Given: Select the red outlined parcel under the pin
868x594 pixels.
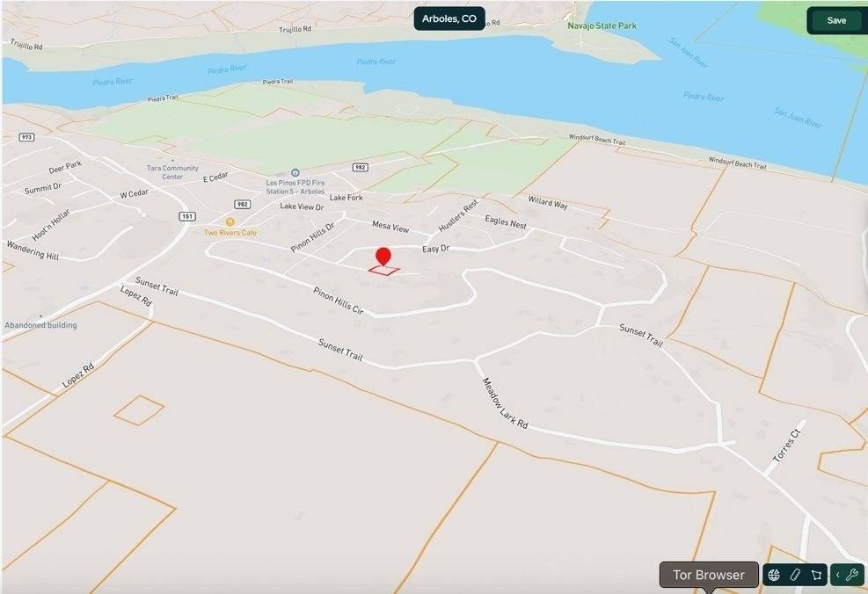Looking at the screenshot, I should (x=384, y=271).
